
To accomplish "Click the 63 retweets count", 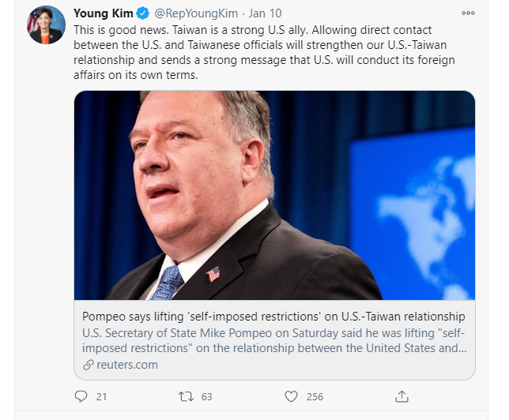I will click(206, 396).
